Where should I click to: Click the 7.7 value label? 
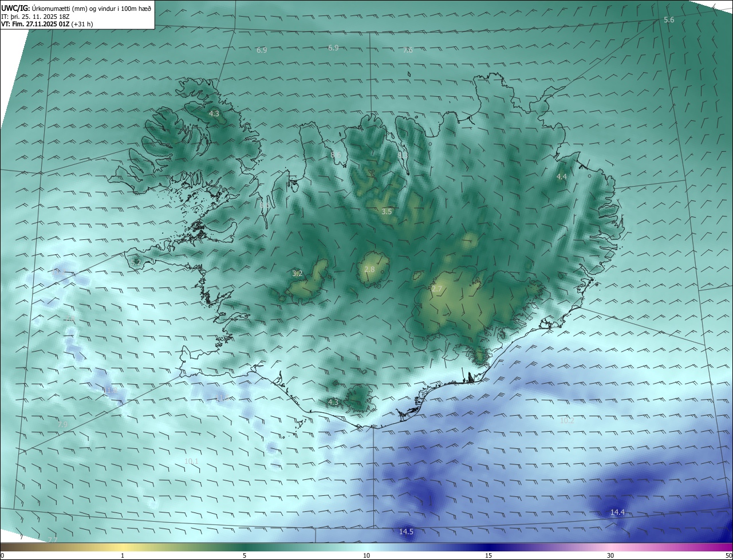[53, 540]
